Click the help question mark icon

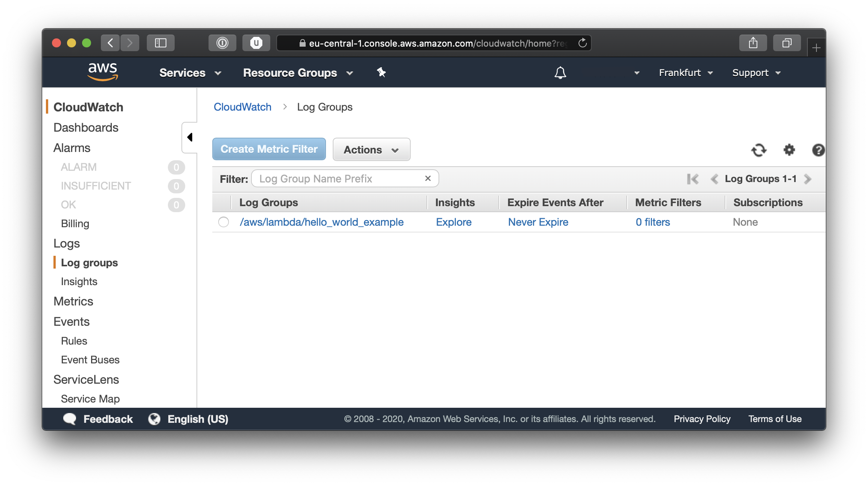818,150
